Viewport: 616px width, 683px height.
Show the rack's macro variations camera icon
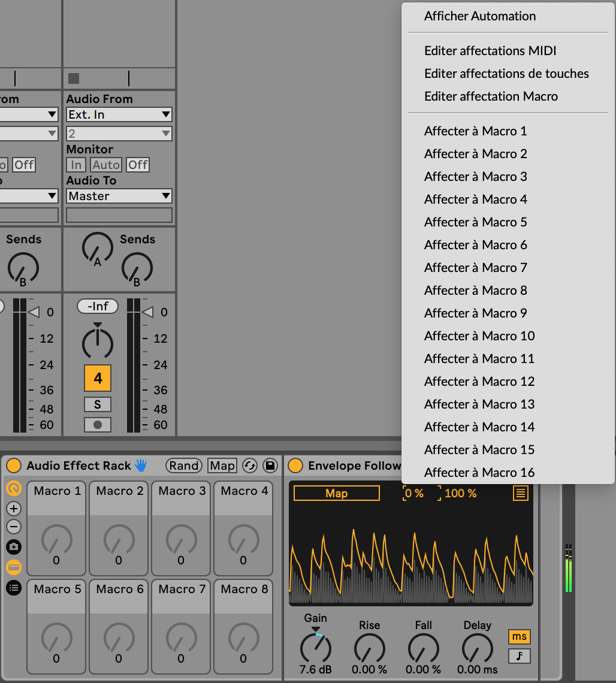tap(13, 547)
